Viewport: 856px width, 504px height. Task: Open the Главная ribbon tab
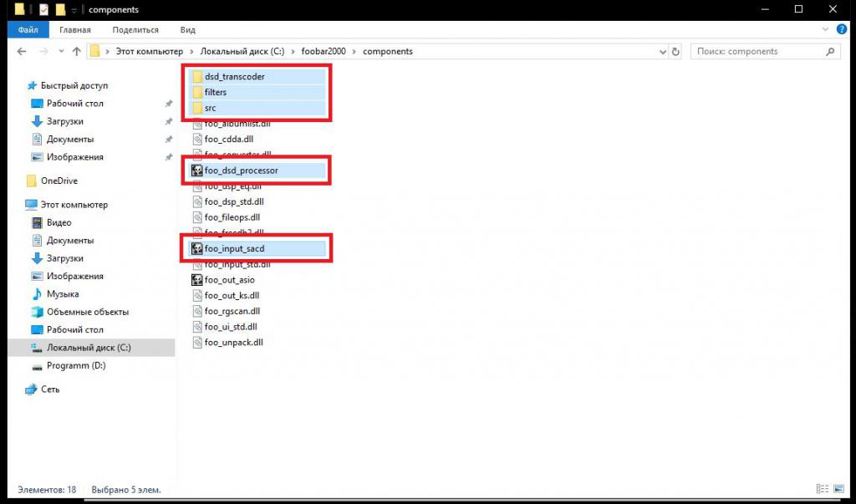pos(75,29)
